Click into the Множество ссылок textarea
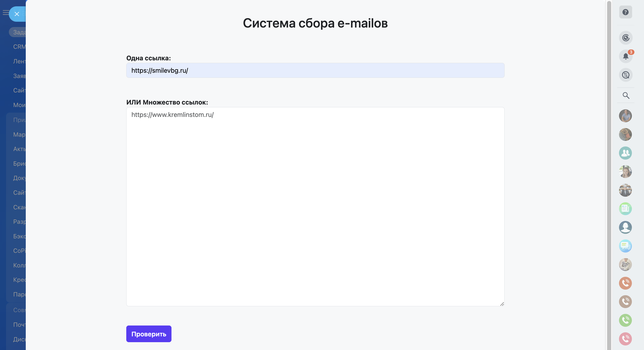Image resolution: width=644 pixels, height=350 pixels. click(x=315, y=207)
